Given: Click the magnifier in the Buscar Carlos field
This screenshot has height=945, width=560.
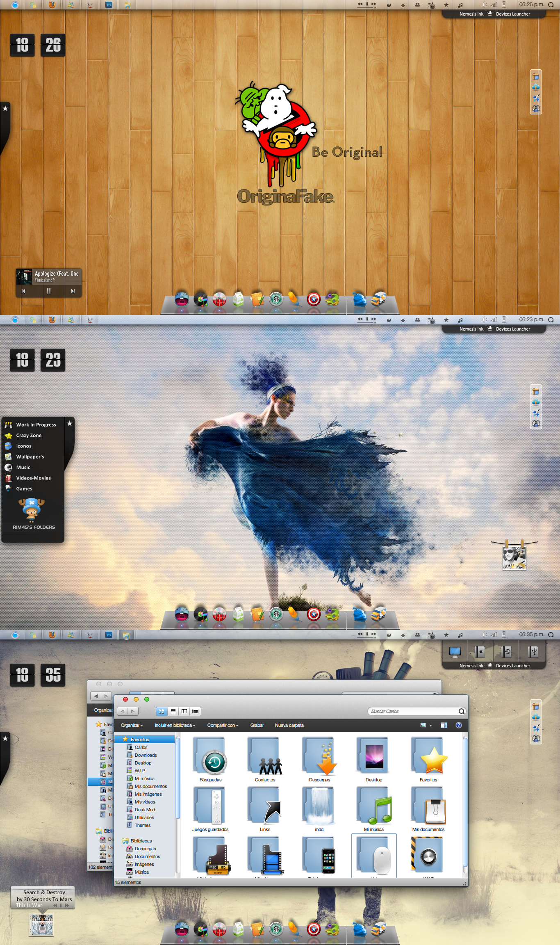Looking at the screenshot, I should tap(462, 711).
